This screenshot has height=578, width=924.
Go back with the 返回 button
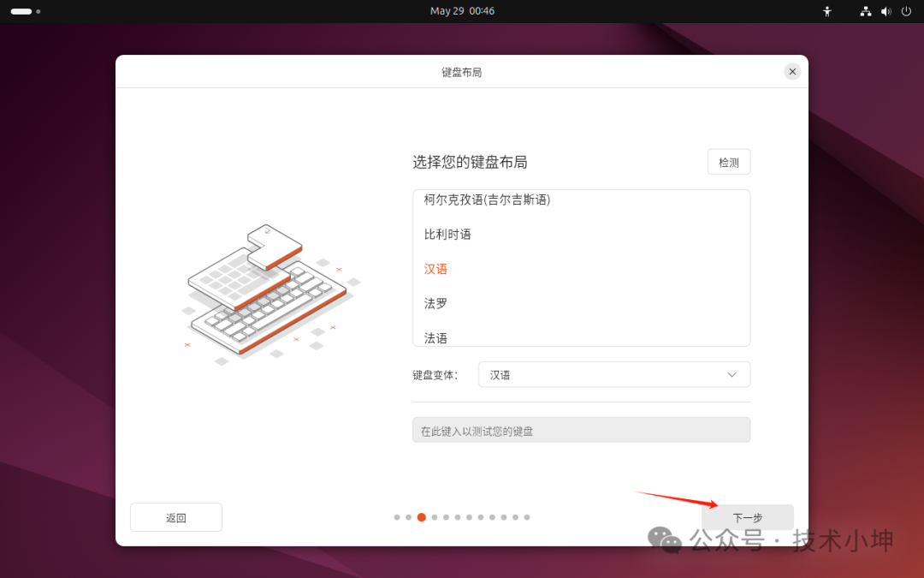pyautogui.click(x=175, y=517)
